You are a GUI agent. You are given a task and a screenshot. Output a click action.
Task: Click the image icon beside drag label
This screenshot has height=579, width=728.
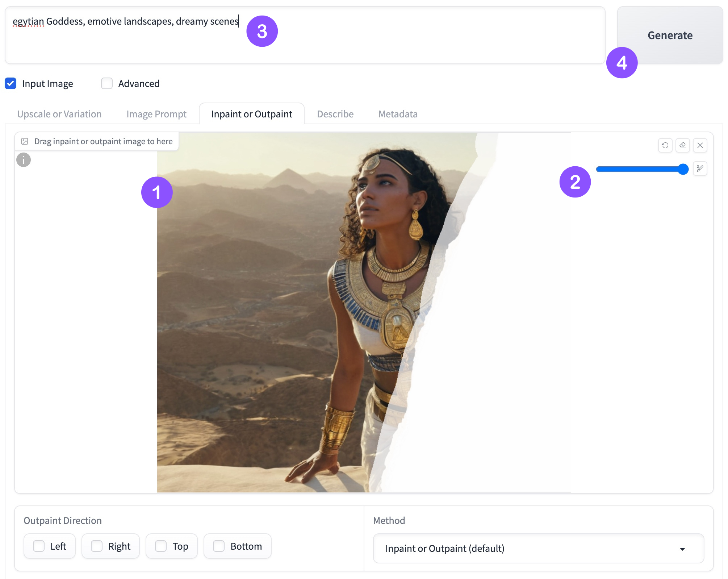(x=25, y=141)
